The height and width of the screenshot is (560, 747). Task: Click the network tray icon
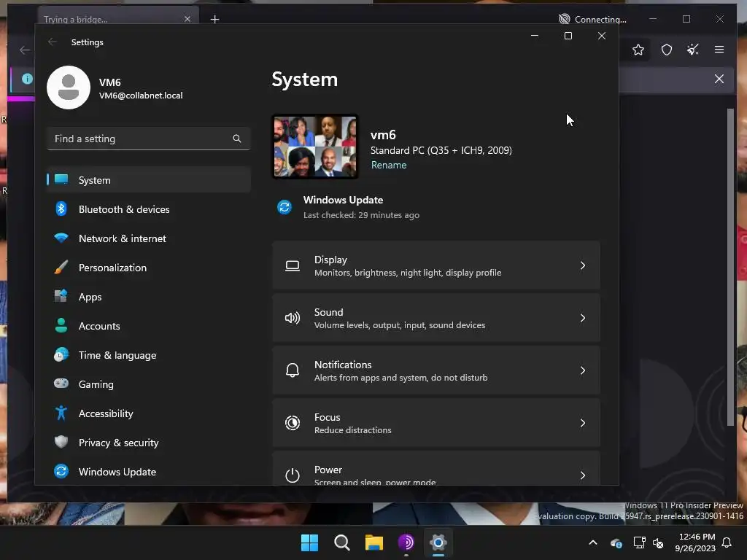639,542
